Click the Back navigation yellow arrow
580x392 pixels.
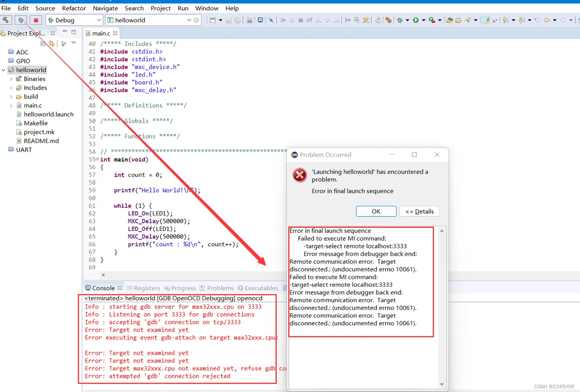click(547, 20)
